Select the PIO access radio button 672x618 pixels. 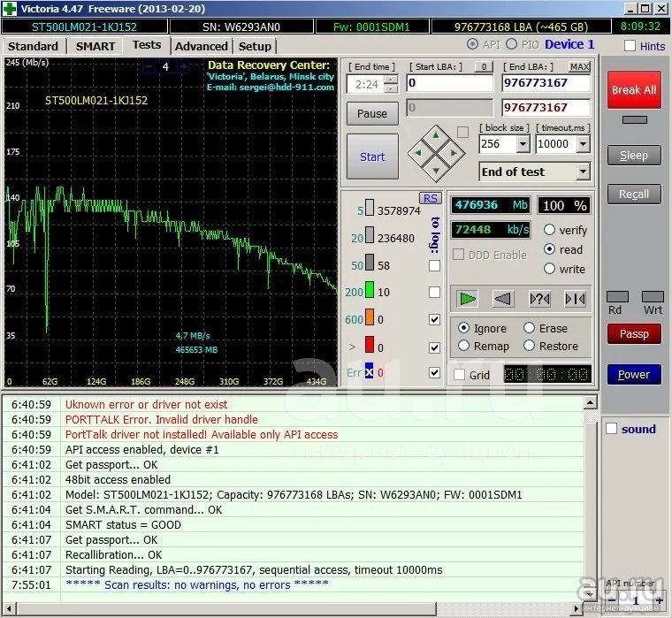[x=511, y=43]
